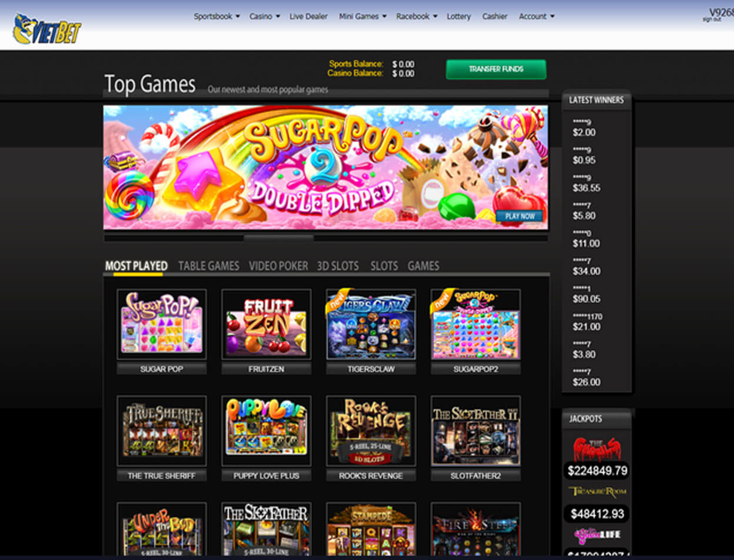Click the Sports Balance amount
The width and height of the screenshot is (734, 560).
[403, 64]
